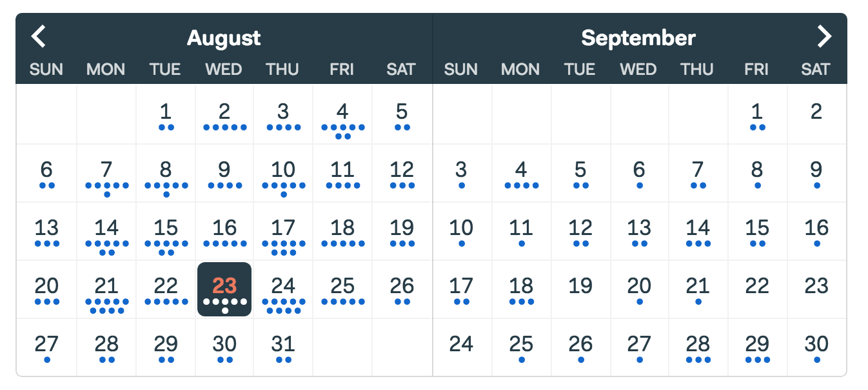Select the highlighted date August 23
868x390 pixels.
(x=224, y=289)
